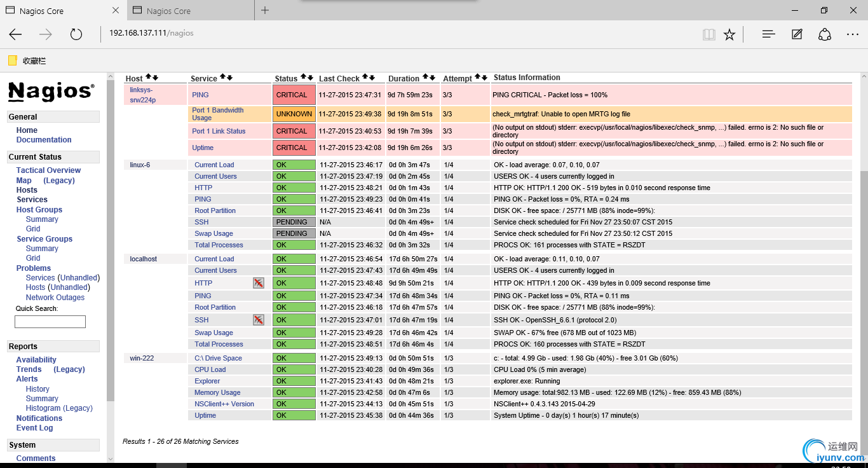
Task: Open the Explorer service on win-222
Action: point(207,381)
